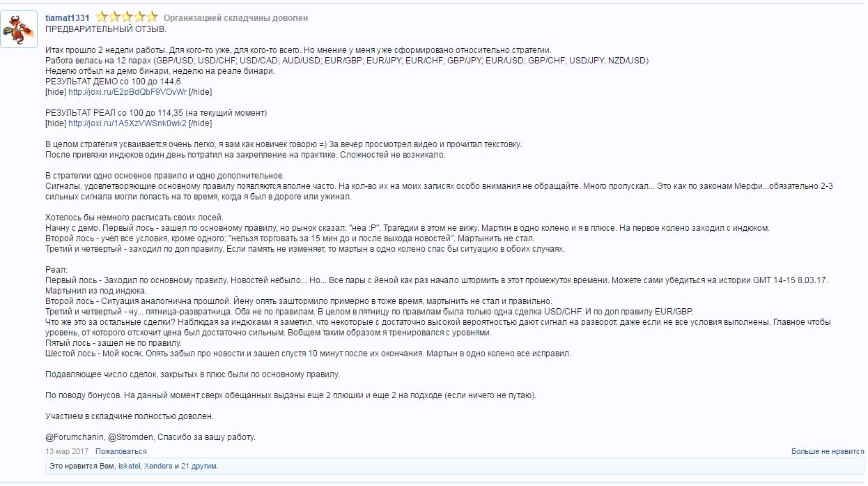
Task: Select the third rating star
Action: click(127, 17)
